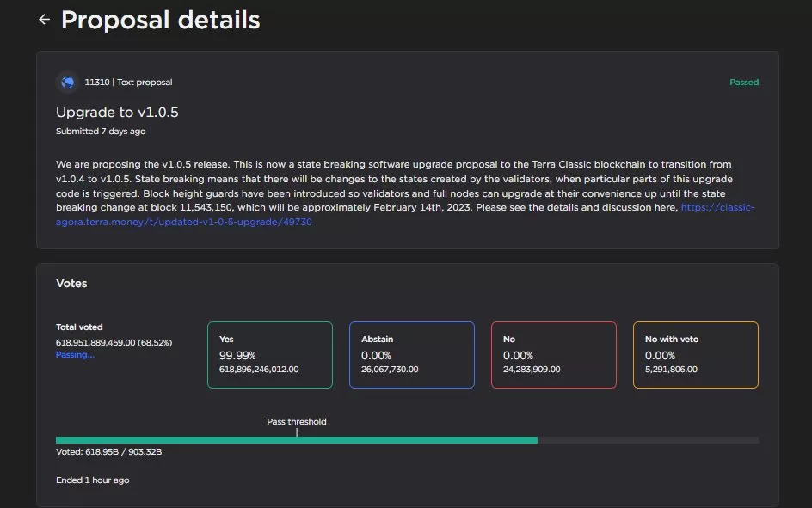
Task: Click the Ended 1 hour ago text
Action: (92, 480)
